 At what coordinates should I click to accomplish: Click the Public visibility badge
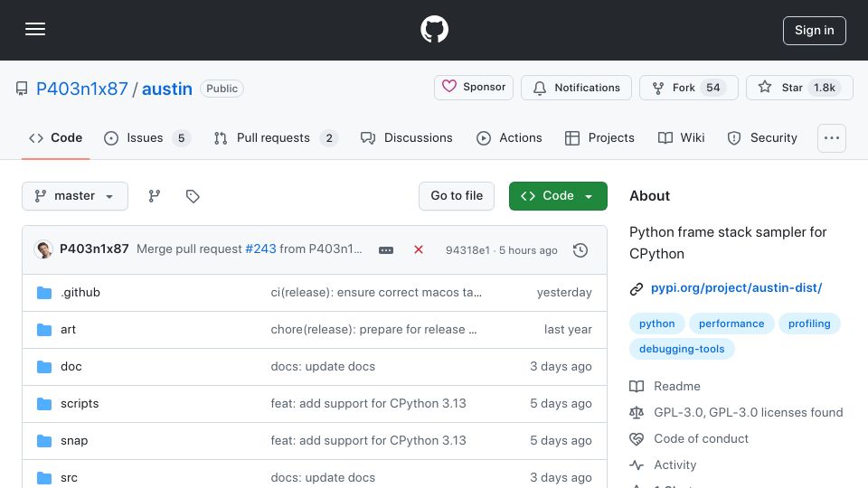(222, 89)
